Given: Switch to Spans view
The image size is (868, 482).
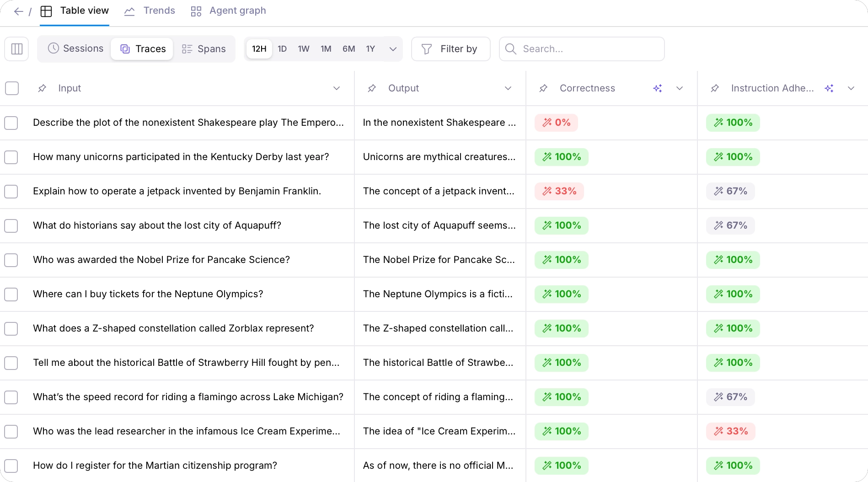Looking at the screenshot, I should 204,49.
